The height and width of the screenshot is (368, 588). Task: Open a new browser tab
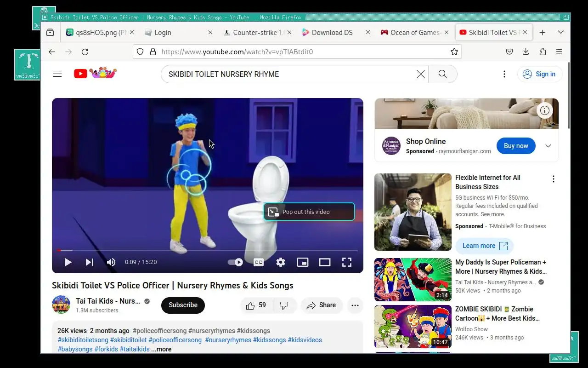coord(543,32)
